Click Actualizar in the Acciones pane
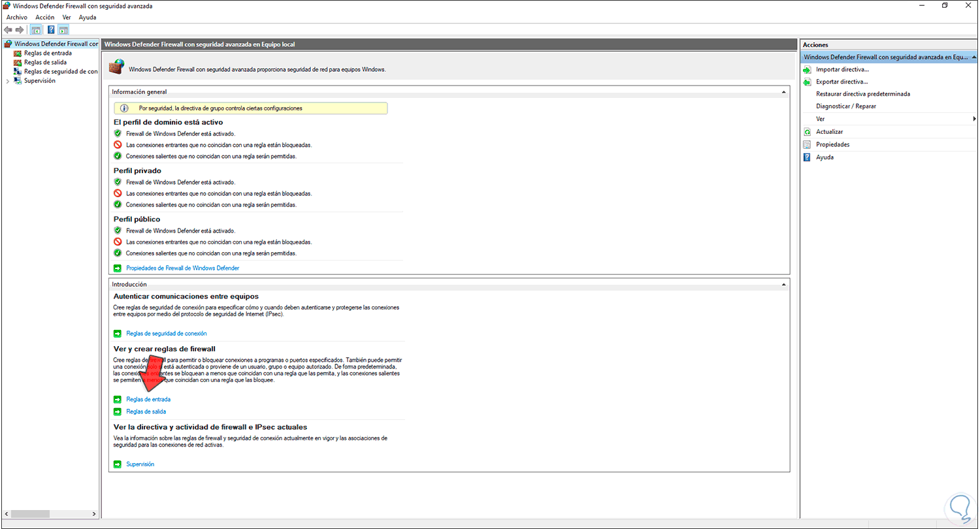 (x=829, y=132)
